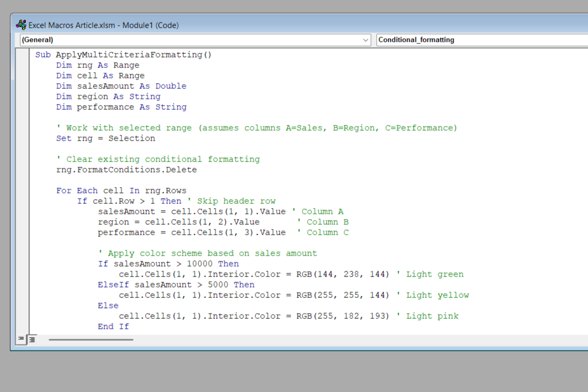Image resolution: width=588 pixels, height=392 pixels.
Task: Click the 'Dim performance As String' line
Action: pyautogui.click(x=121, y=107)
